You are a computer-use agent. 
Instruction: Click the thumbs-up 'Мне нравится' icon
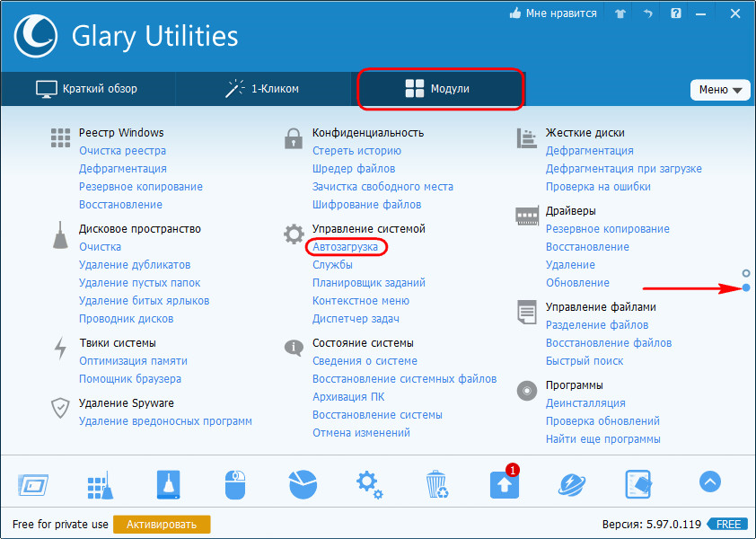coord(515,13)
